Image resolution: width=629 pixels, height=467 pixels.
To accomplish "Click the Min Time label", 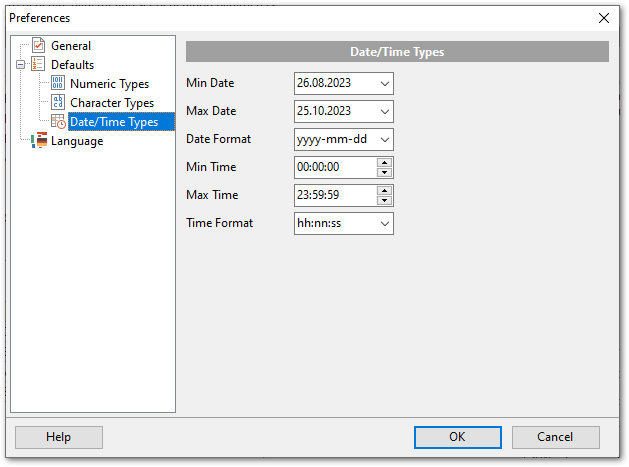I will (211, 167).
